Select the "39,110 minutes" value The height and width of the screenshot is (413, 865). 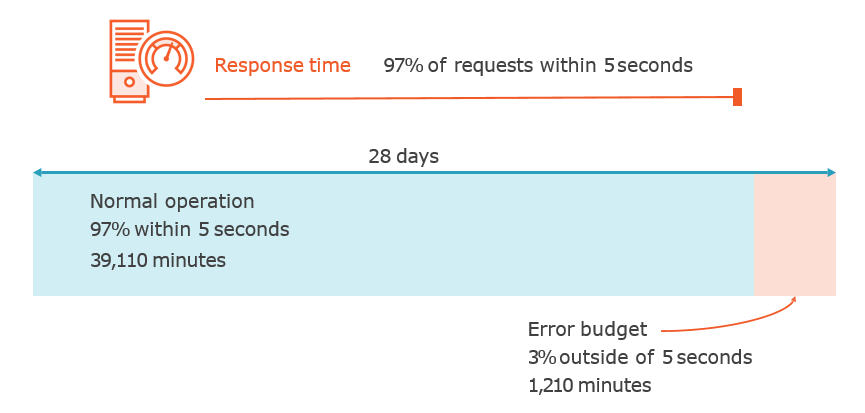pyautogui.click(x=158, y=260)
